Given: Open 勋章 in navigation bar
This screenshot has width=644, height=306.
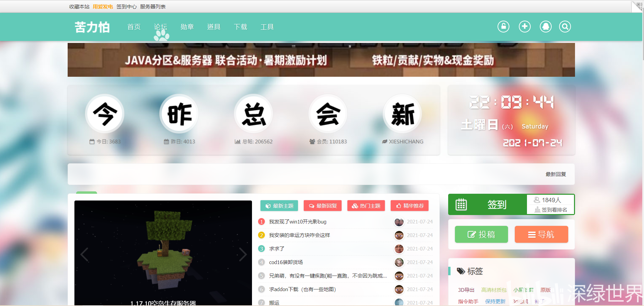Looking at the screenshot, I should click(x=187, y=27).
